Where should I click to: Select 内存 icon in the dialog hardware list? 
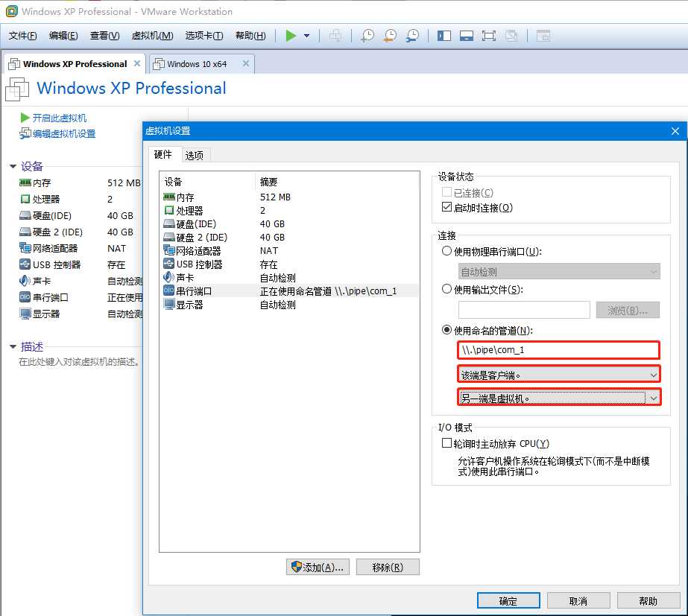tap(169, 197)
